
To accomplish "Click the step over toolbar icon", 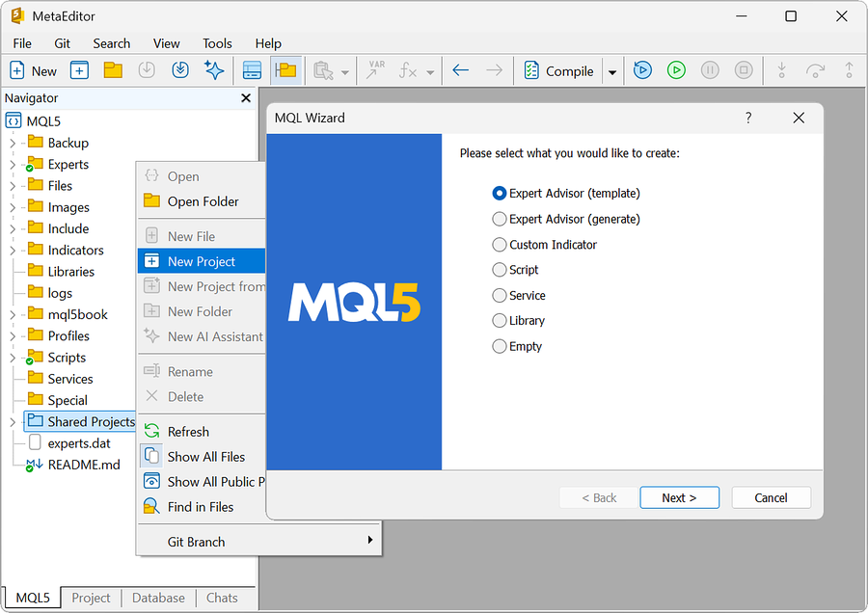I will [815, 70].
